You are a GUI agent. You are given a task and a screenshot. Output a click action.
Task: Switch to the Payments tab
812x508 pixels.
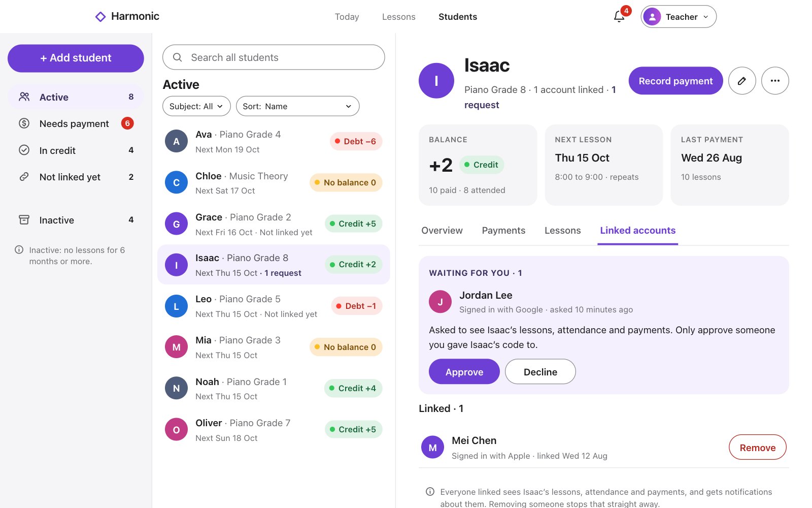tap(503, 231)
